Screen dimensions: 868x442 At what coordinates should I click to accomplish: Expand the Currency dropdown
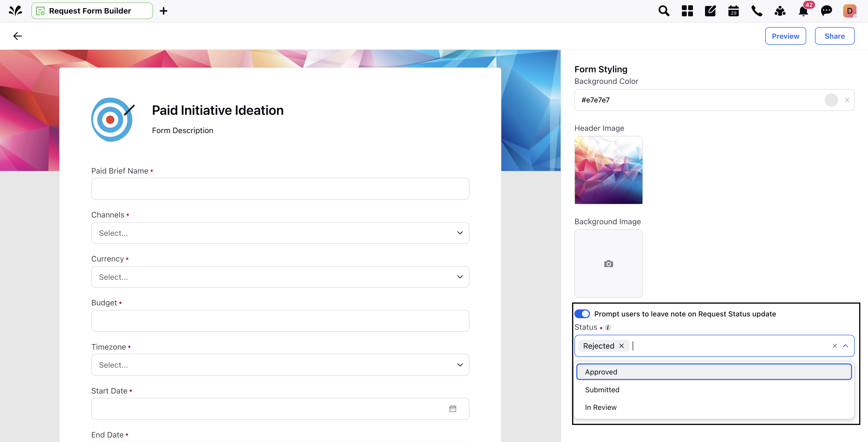pos(460,277)
